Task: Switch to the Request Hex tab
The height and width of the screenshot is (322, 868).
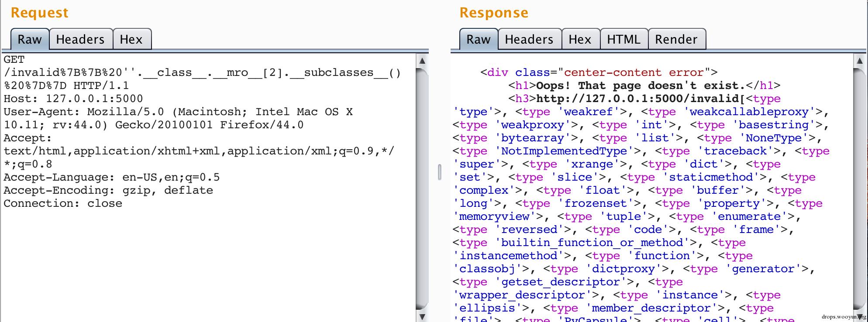Action: coord(131,39)
